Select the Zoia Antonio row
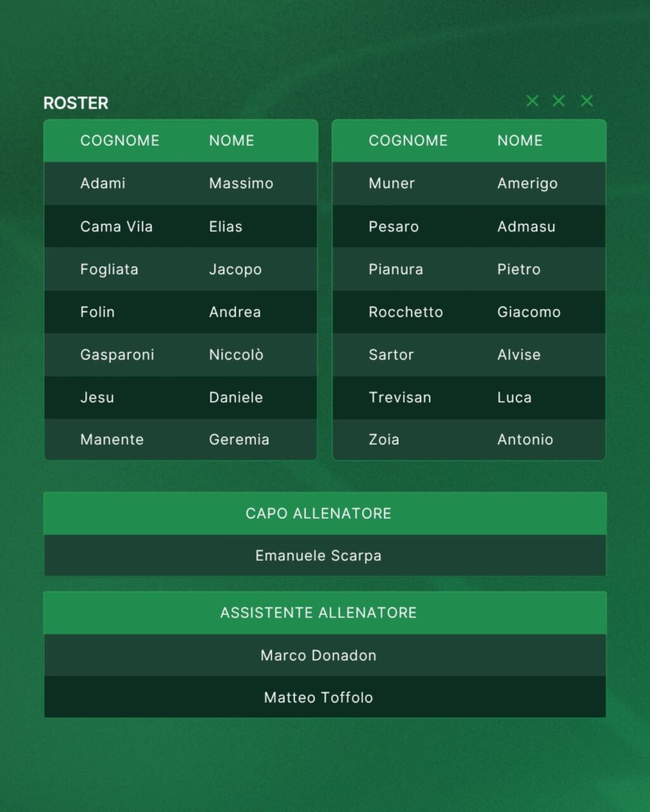The width and height of the screenshot is (650, 812). [x=469, y=440]
